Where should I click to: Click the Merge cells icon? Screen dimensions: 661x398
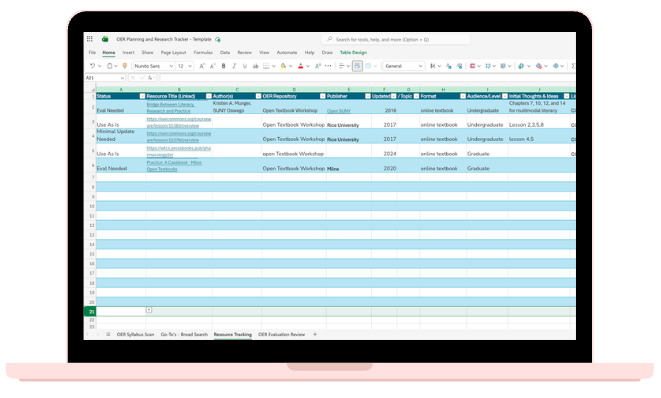[368, 66]
